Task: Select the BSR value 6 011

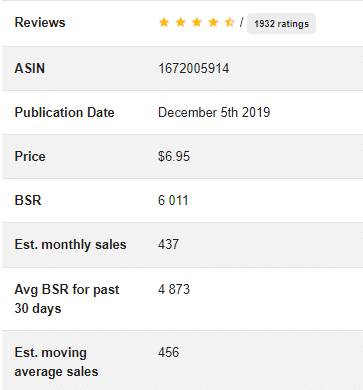Action: click(x=173, y=201)
